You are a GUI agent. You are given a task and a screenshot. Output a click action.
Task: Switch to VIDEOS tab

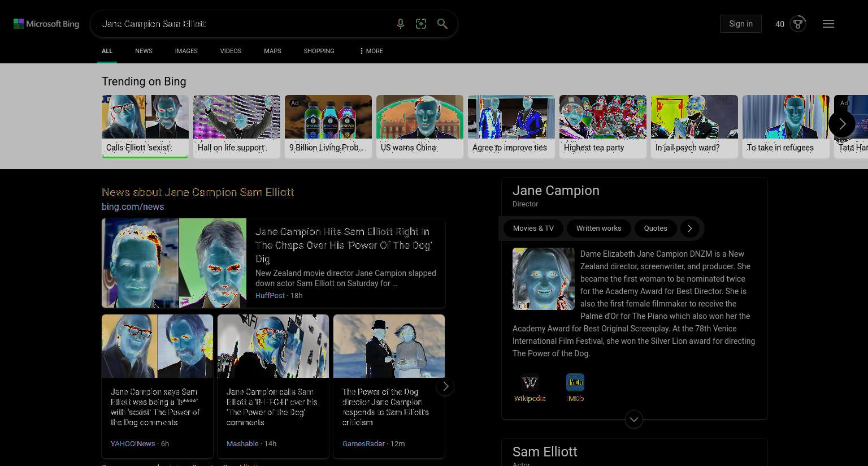tap(231, 51)
